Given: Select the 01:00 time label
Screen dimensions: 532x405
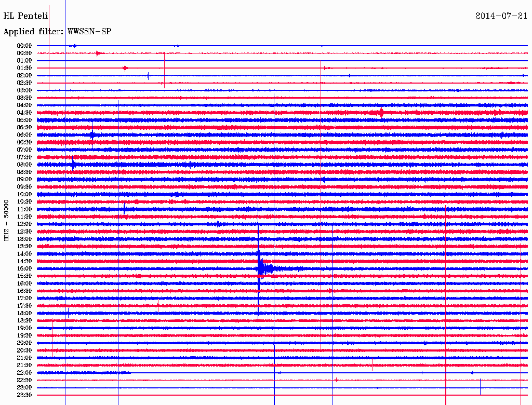Looking at the screenshot, I should (x=24, y=60).
